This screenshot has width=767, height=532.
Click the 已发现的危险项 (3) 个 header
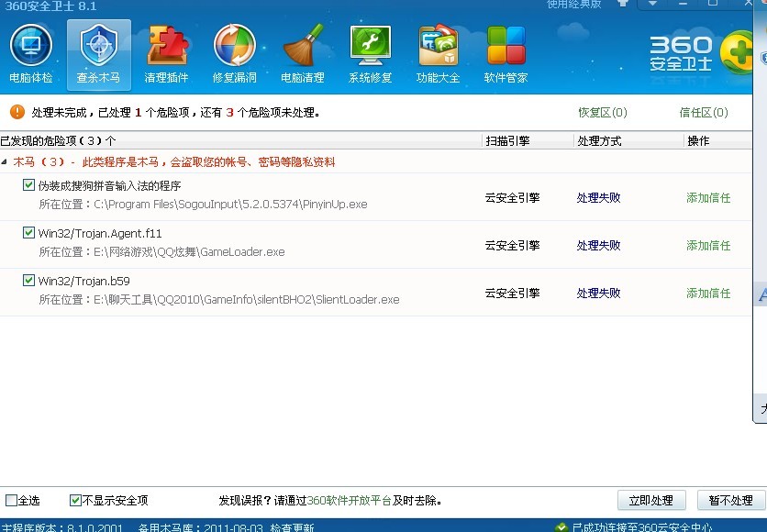pyautogui.click(x=58, y=141)
